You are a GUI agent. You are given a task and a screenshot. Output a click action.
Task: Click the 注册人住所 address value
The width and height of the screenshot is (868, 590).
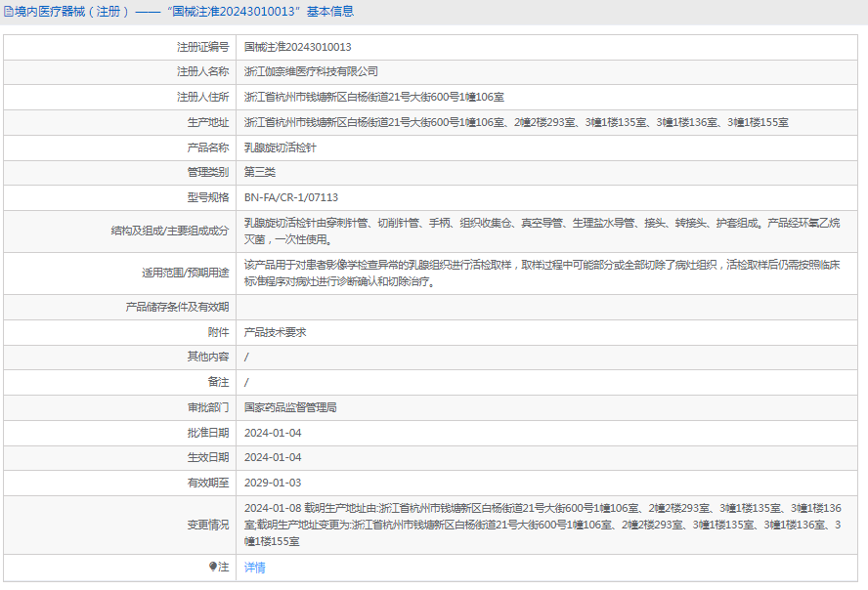pyautogui.click(x=373, y=97)
